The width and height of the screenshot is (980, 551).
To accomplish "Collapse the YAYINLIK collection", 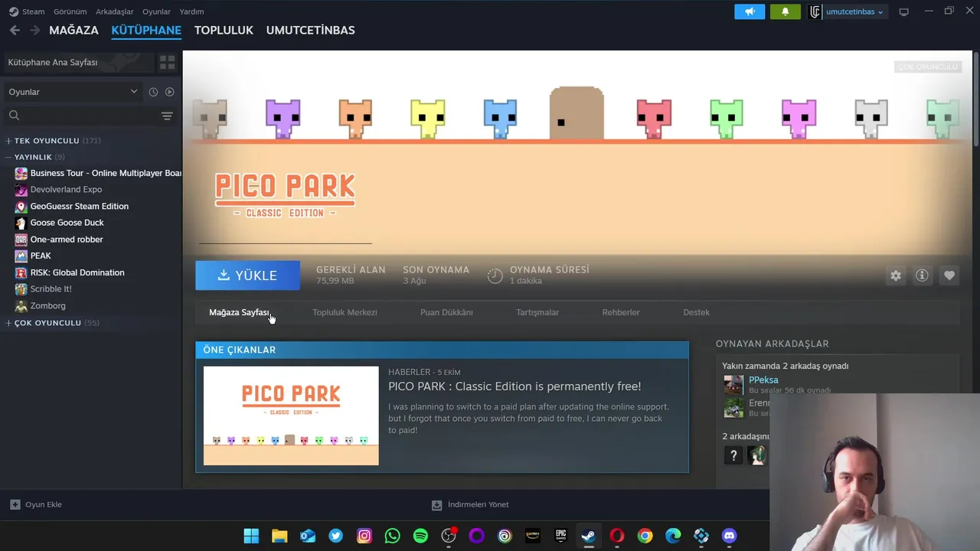I will tap(8, 157).
